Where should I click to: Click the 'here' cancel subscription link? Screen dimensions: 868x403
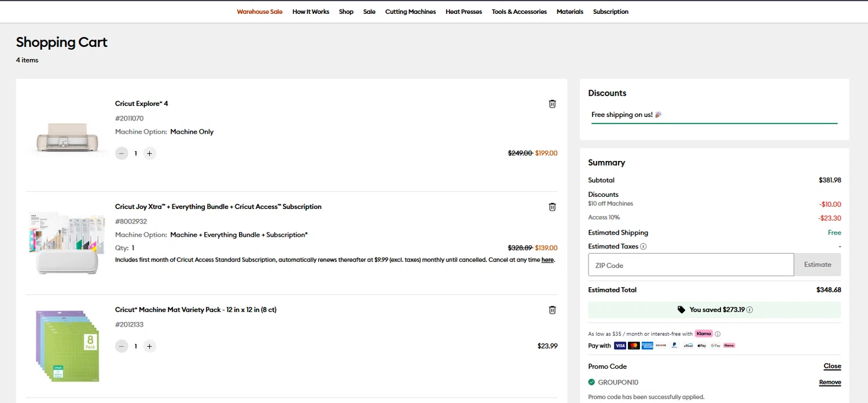(547, 260)
